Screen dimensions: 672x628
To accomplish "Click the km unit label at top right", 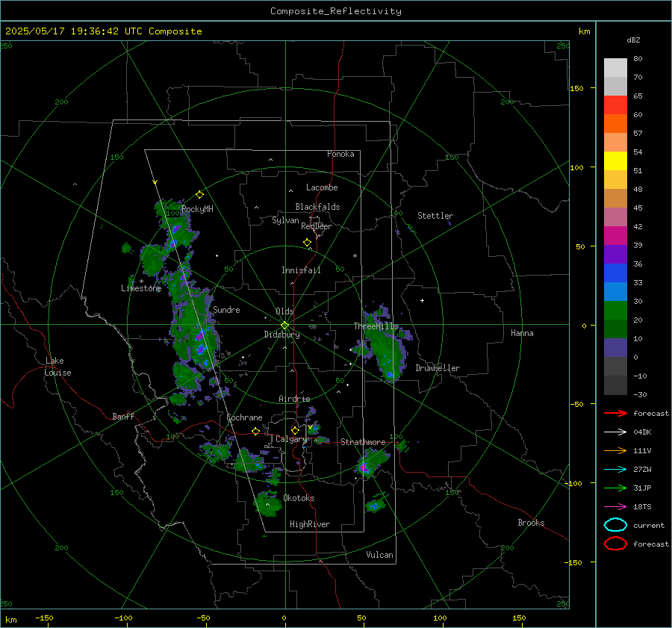I will click(x=584, y=31).
